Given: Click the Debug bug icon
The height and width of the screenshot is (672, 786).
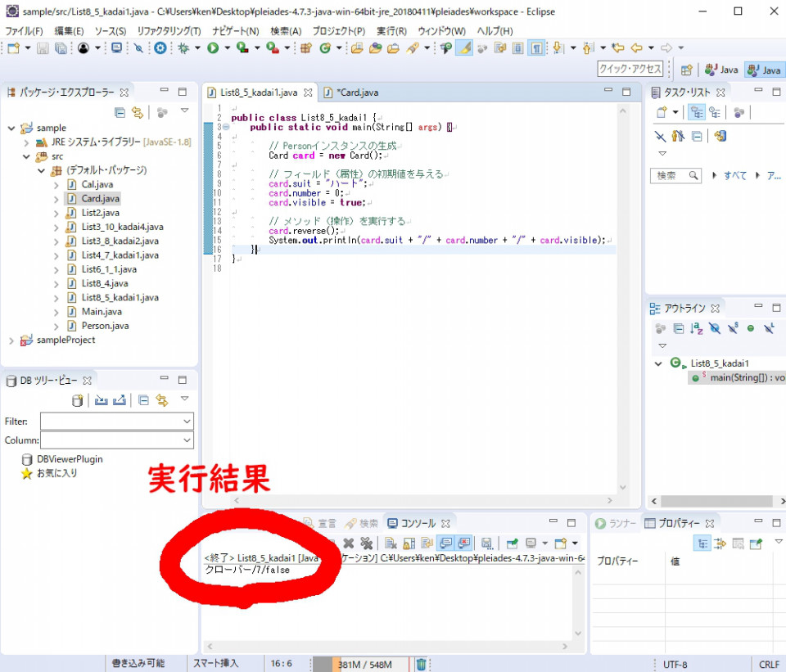Looking at the screenshot, I should pyautogui.click(x=184, y=48).
